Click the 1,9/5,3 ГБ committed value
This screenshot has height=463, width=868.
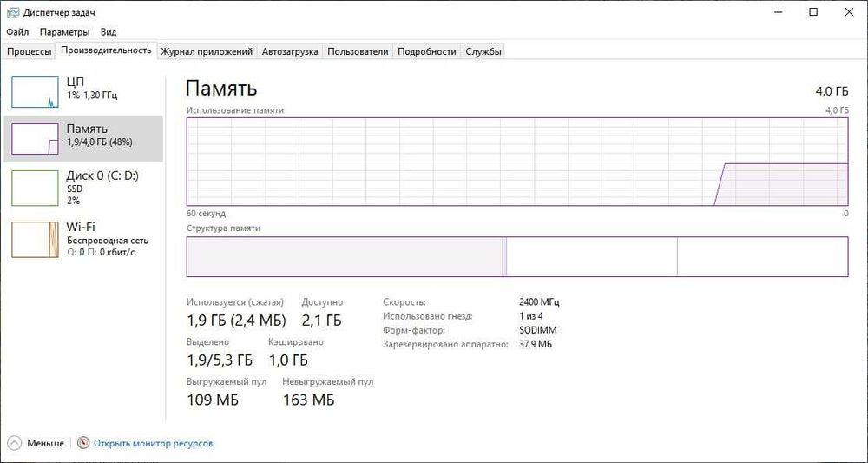(220, 360)
